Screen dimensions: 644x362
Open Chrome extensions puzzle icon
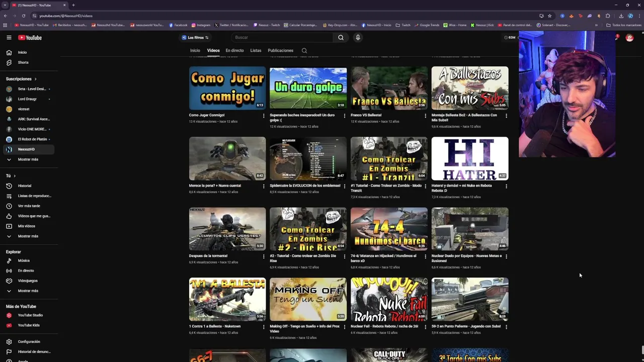pyautogui.click(x=608, y=16)
